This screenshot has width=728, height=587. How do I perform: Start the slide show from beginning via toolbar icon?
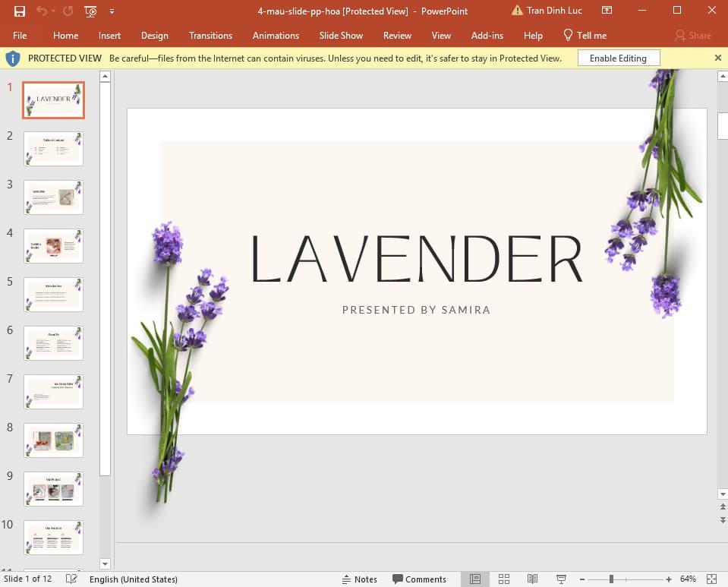coord(90,11)
